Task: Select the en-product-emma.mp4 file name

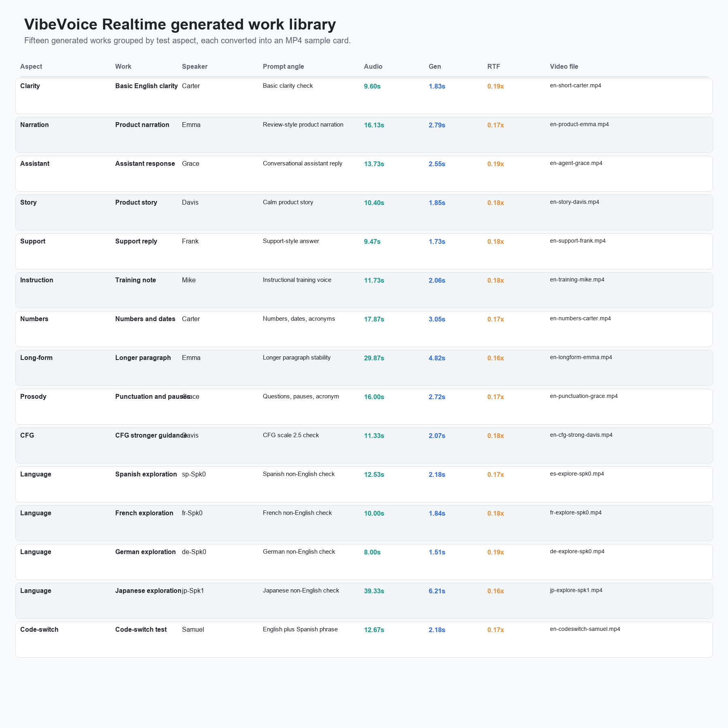Action: tap(579, 125)
